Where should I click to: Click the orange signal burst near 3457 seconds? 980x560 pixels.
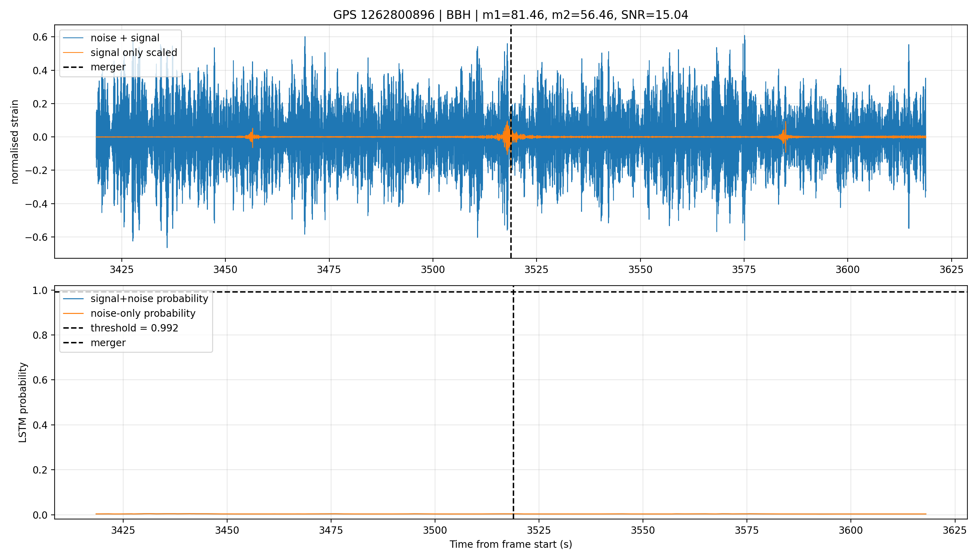click(252, 137)
